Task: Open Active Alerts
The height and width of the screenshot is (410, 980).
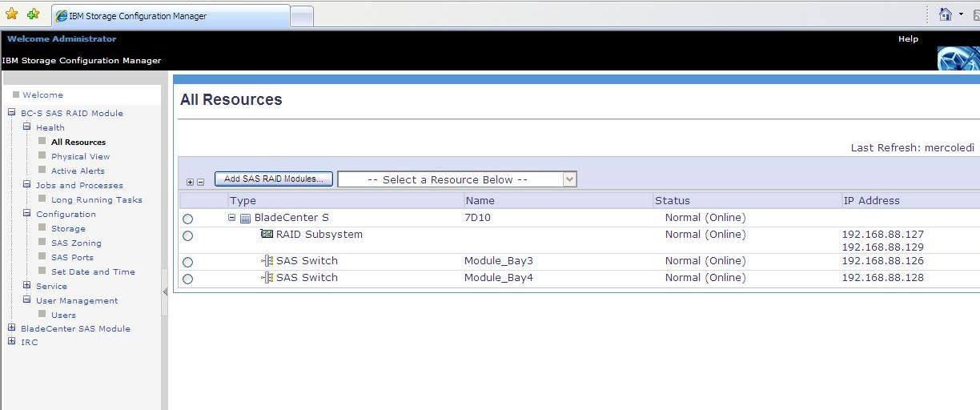Action: [78, 171]
